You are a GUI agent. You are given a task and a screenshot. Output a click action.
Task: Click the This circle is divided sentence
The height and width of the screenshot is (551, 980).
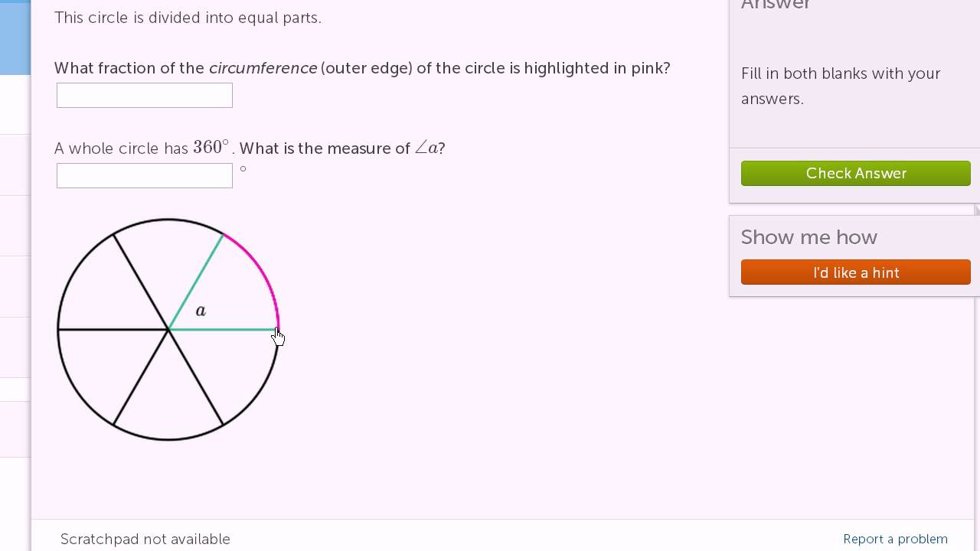pyautogui.click(x=188, y=18)
